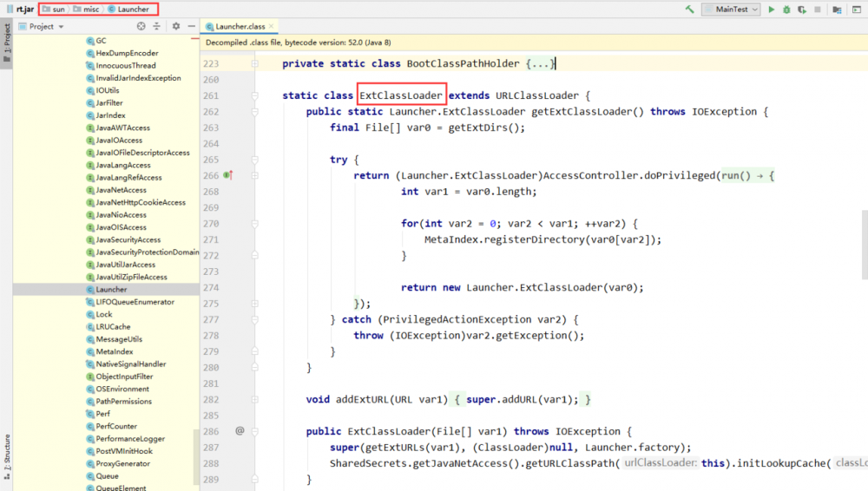Click the Project tree vertical scrollbar

click(x=196, y=456)
